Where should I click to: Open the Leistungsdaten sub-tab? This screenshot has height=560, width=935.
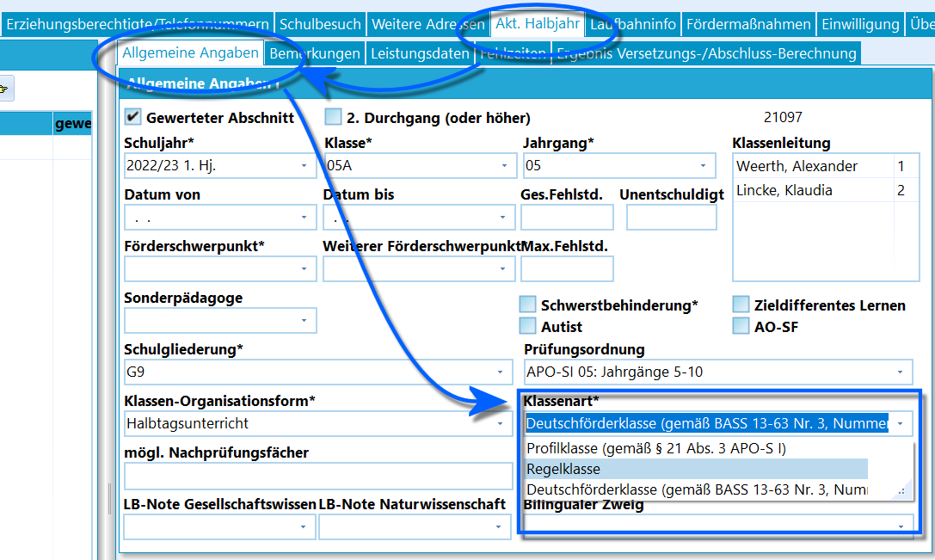tap(420, 53)
